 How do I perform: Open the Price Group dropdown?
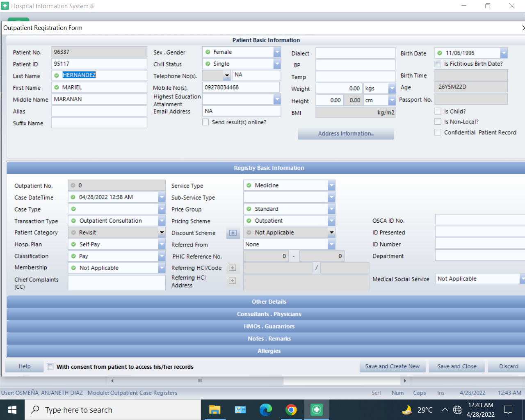(331, 209)
